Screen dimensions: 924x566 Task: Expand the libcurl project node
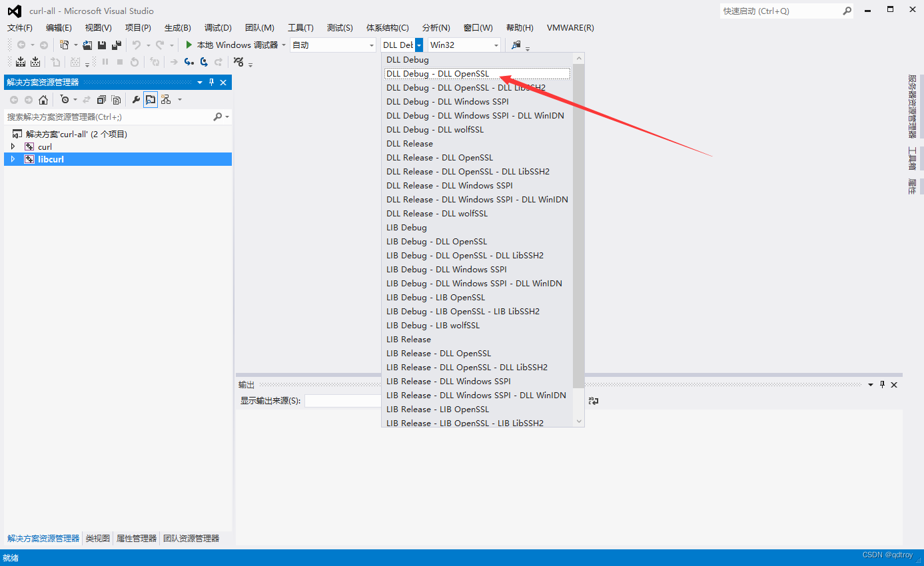tap(13, 159)
